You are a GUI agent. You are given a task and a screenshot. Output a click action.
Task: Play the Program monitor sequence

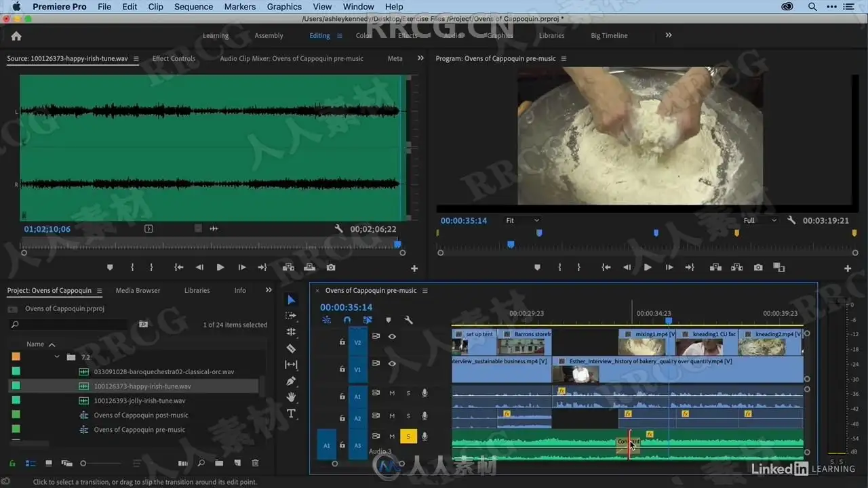point(648,268)
